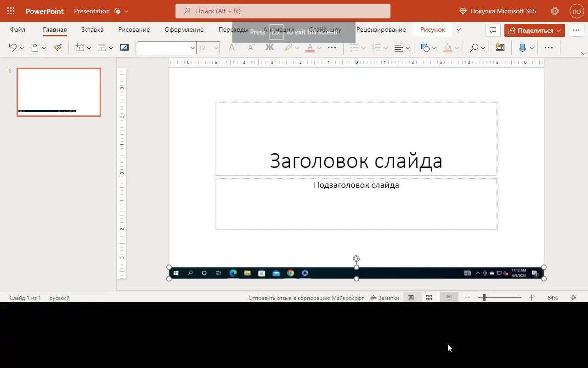Viewport: 588px width, 368px height.
Task: Switch to the Вставка tab
Action: tap(92, 30)
